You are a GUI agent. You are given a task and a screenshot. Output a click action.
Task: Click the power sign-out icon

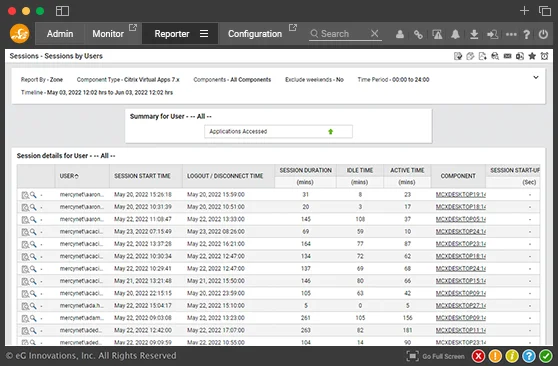coord(543,34)
